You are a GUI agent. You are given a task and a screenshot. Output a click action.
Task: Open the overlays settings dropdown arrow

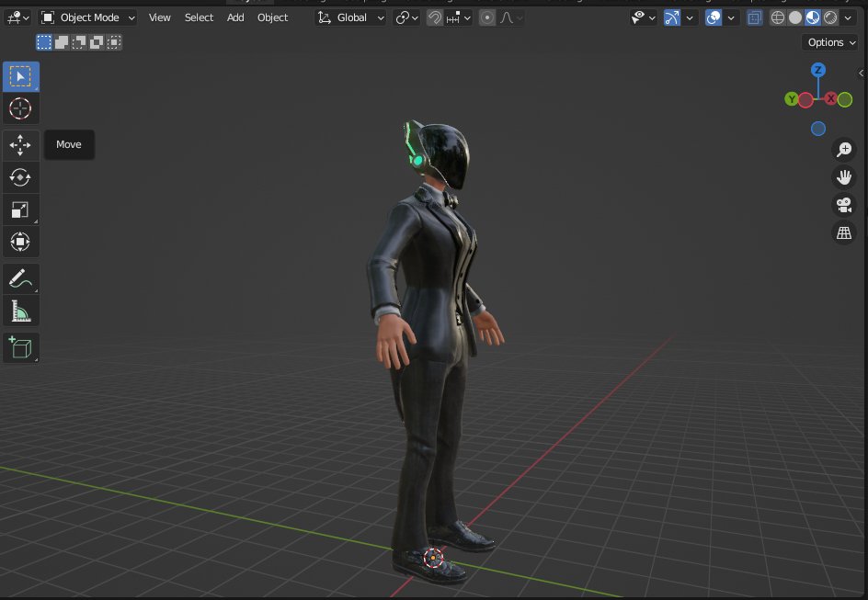pos(731,17)
